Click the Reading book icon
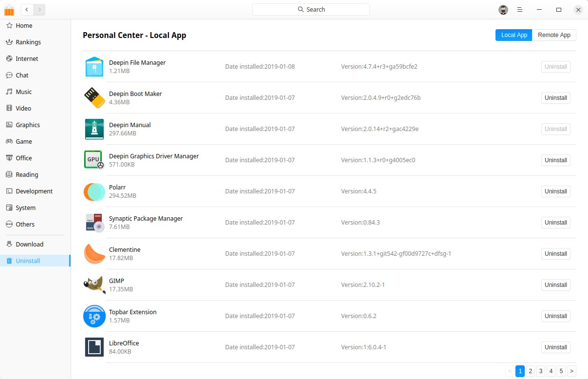 (x=9, y=174)
